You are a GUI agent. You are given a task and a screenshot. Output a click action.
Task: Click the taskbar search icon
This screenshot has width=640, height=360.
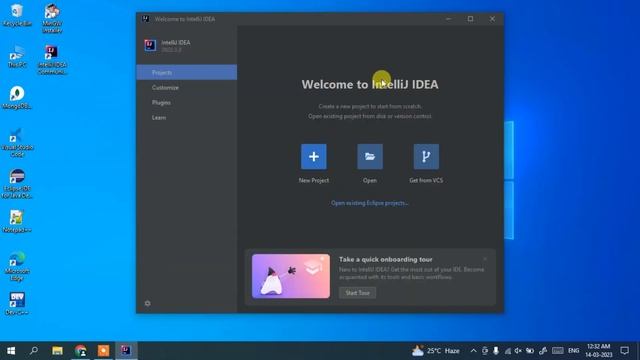click(34, 351)
